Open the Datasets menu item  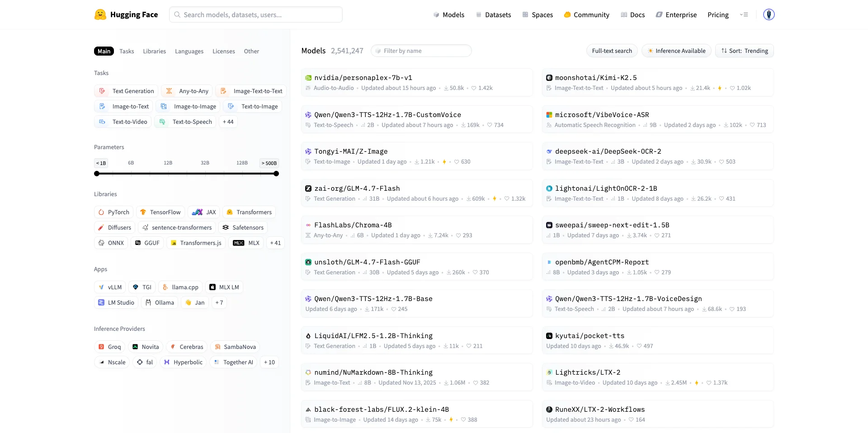coord(493,14)
